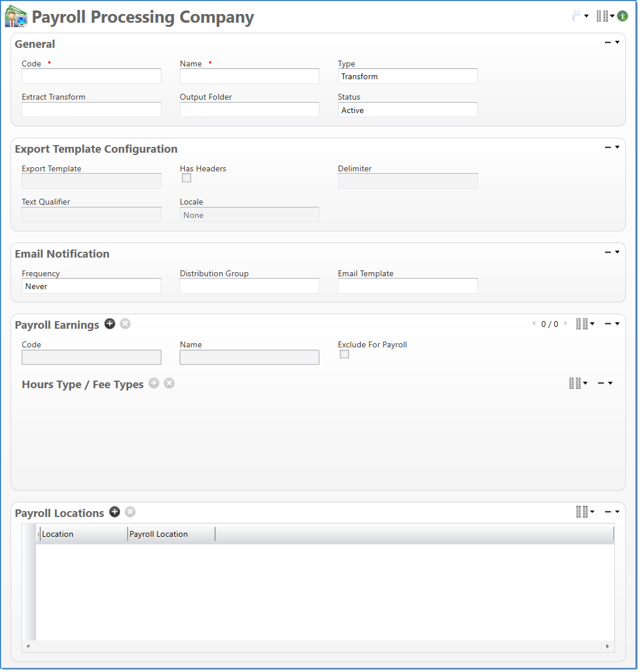Open the Frequency dropdown showing Never
Viewport: 640px width, 672px height.
92,286
